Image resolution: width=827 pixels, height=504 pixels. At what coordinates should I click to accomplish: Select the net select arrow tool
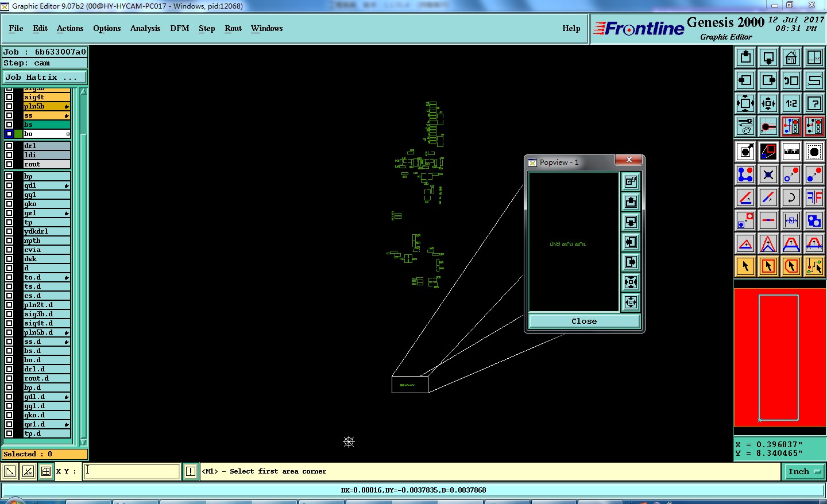(x=814, y=266)
